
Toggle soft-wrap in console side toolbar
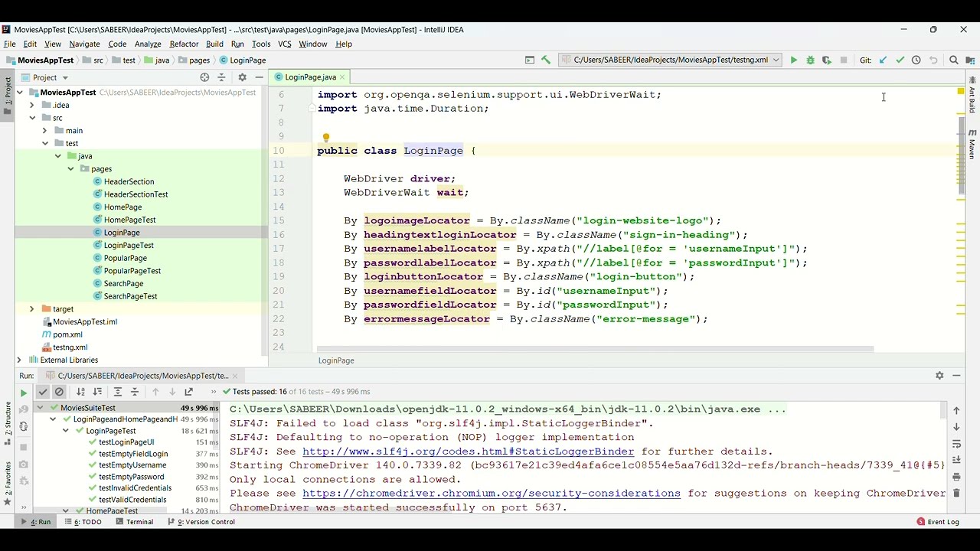click(956, 444)
